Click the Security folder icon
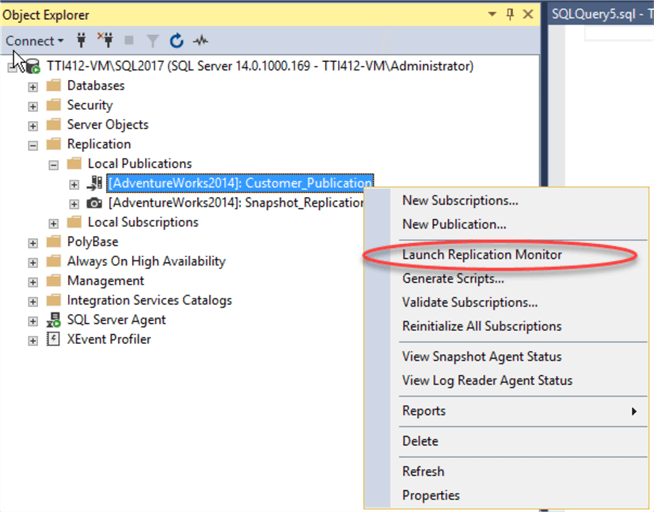The image size is (654, 512). click(53, 105)
